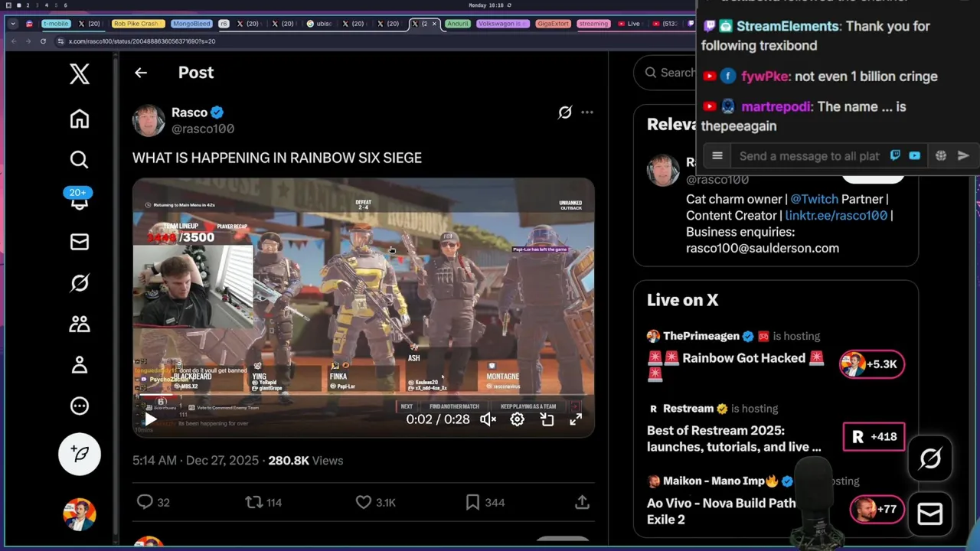Viewport: 980px width, 551px height.
Task: Open video settings gear
Action: click(518, 419)
